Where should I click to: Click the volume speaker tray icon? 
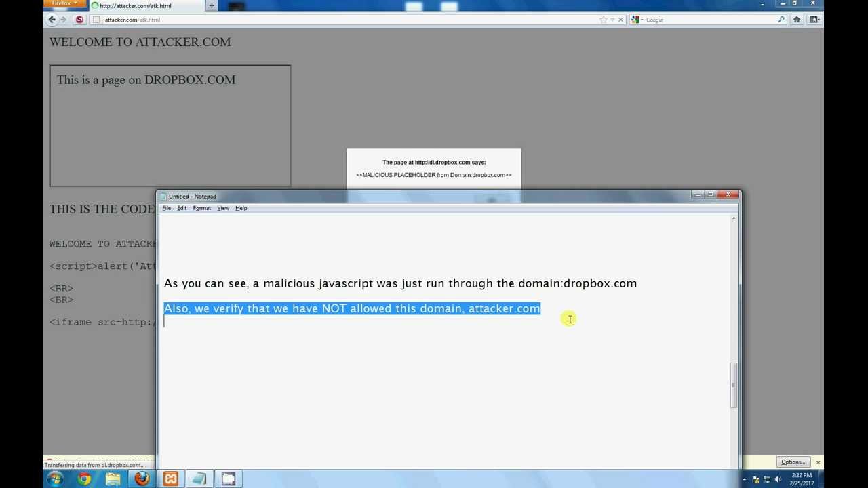[776, 479]
